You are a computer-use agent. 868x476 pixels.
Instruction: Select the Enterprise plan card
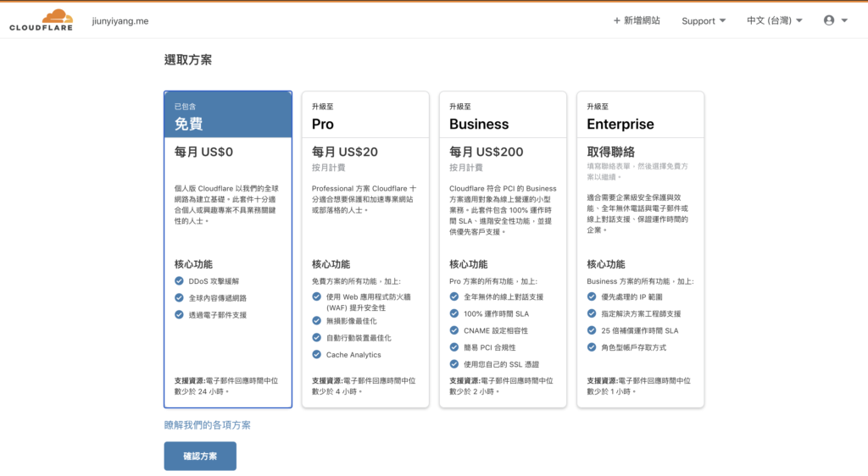tap(641, 249)
